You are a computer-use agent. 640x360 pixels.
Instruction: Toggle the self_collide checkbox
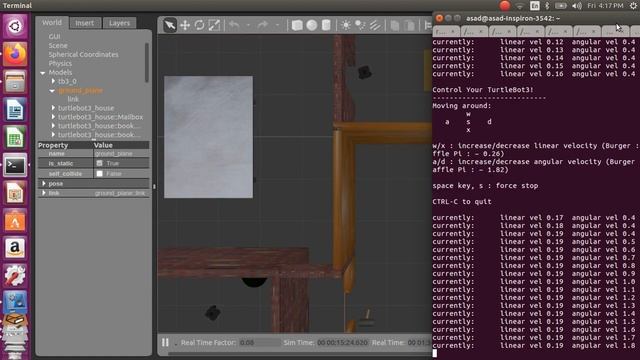[99, 173]
